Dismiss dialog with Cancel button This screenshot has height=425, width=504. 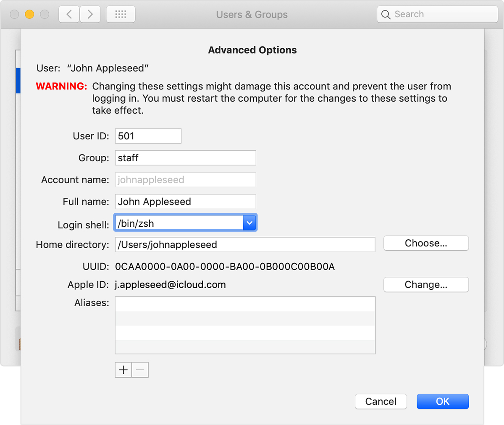381,401
